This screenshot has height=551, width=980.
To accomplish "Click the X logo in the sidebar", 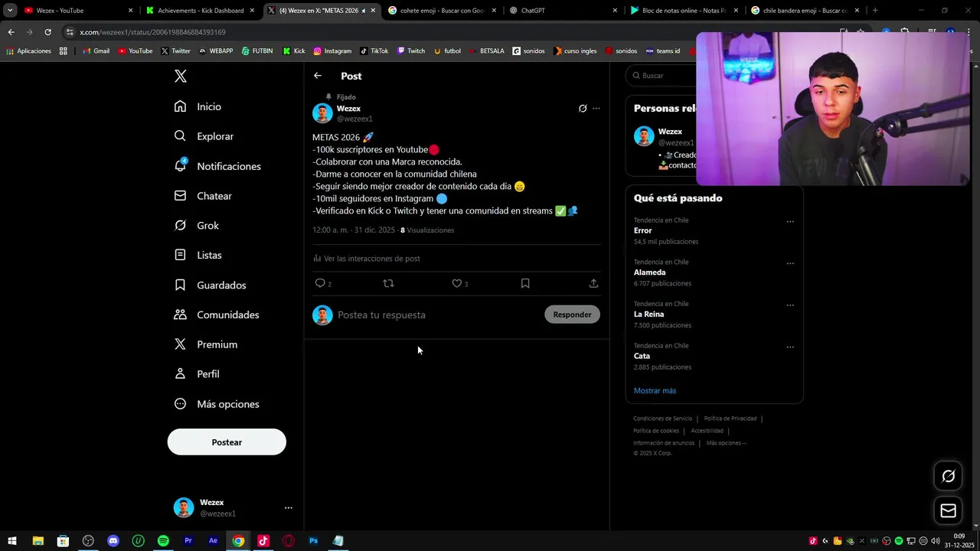I will (x=180, y=76).
